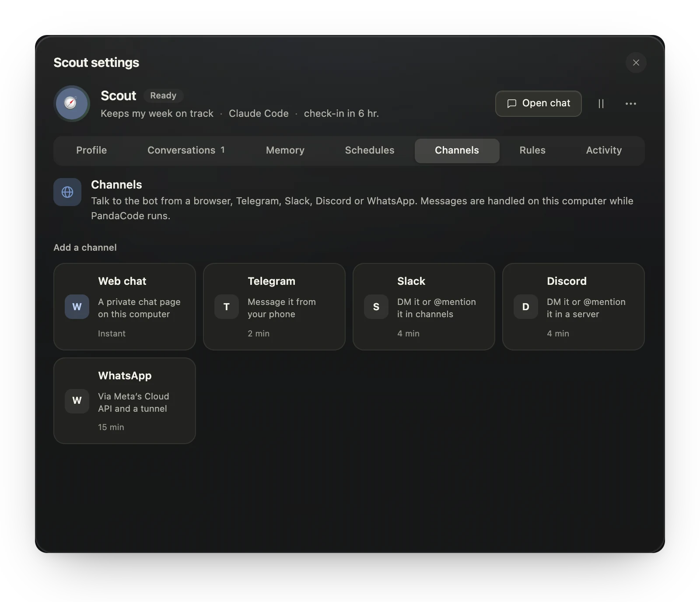Image resolution: width=700 pixels, height=602 pixels.
Task: Click the 'Channels' section heading
Action: (x=116, y=185)
